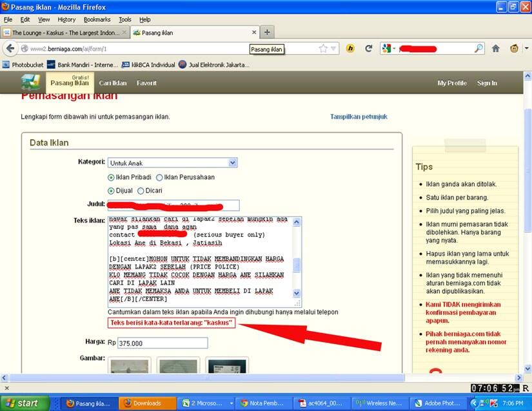This screenshot has width=532, height=411.
Task: Click inside the Harga price field
Action: pyautogui.click(x=163, y=343)
